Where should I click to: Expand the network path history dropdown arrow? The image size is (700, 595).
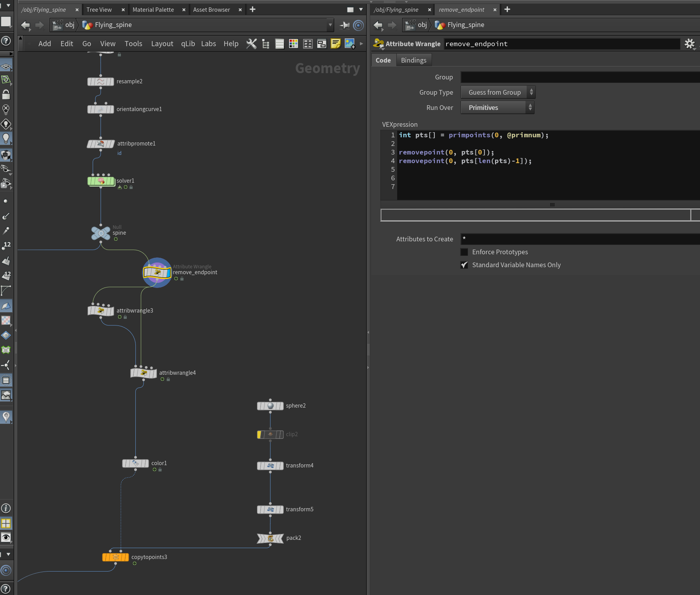pyautogui.click(x=330, y=25)
